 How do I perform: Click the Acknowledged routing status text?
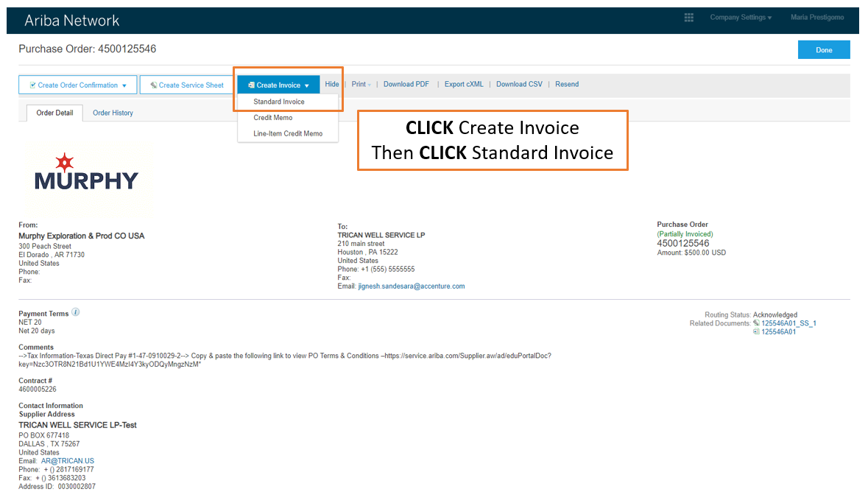(x=775, y=314)
